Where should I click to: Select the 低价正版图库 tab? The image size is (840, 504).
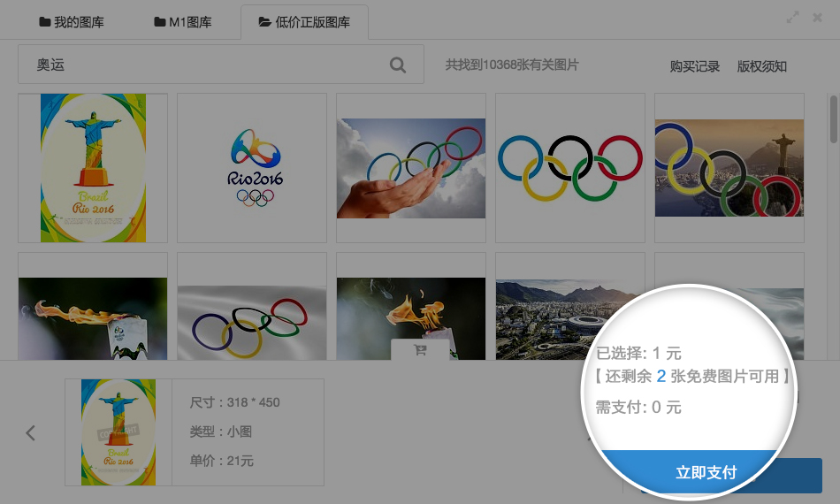(x=304, y=22)
